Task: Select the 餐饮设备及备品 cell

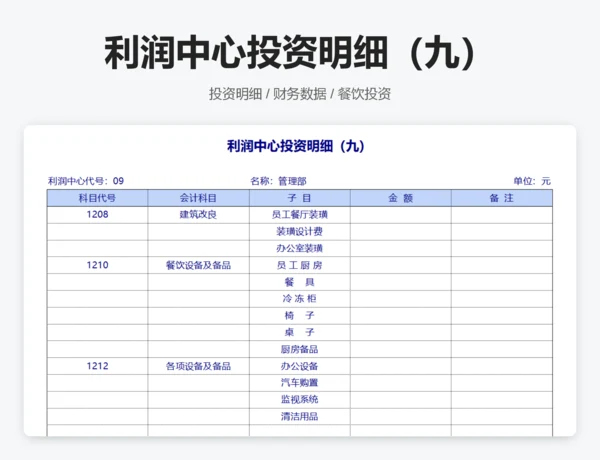Action: (x=198, y=265)
